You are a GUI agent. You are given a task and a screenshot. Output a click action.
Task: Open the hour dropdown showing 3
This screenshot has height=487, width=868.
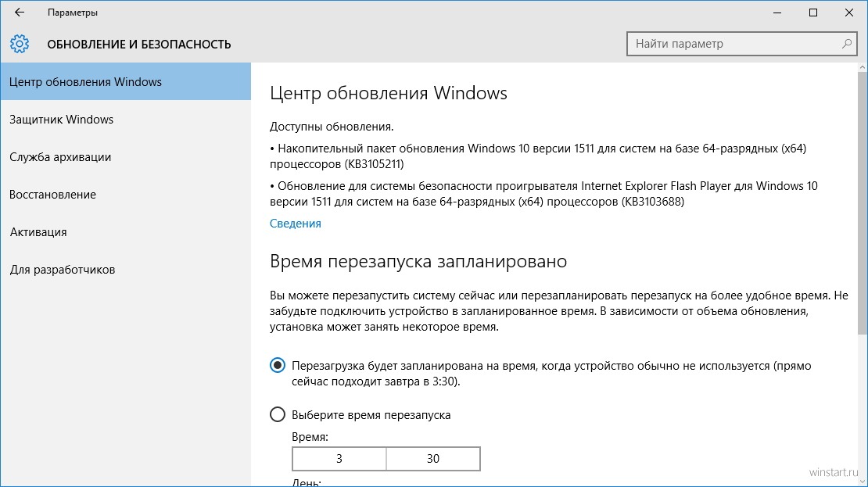tap(339, 459)
